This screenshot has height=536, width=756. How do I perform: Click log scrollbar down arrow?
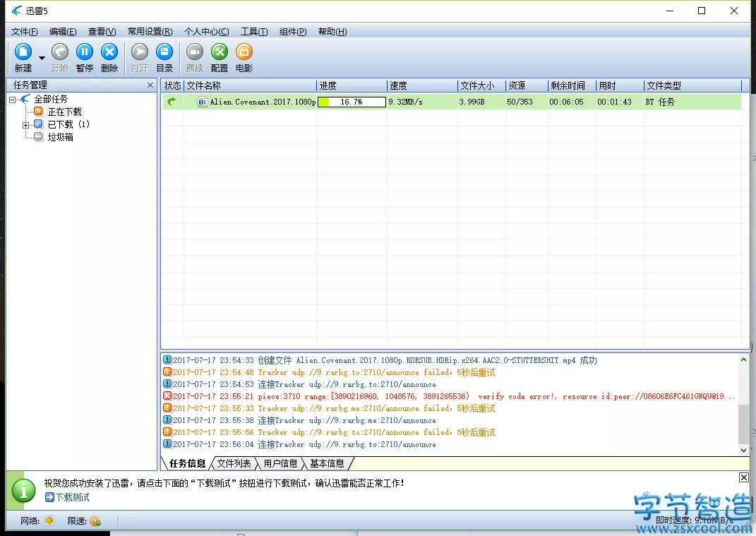(743, 450)
